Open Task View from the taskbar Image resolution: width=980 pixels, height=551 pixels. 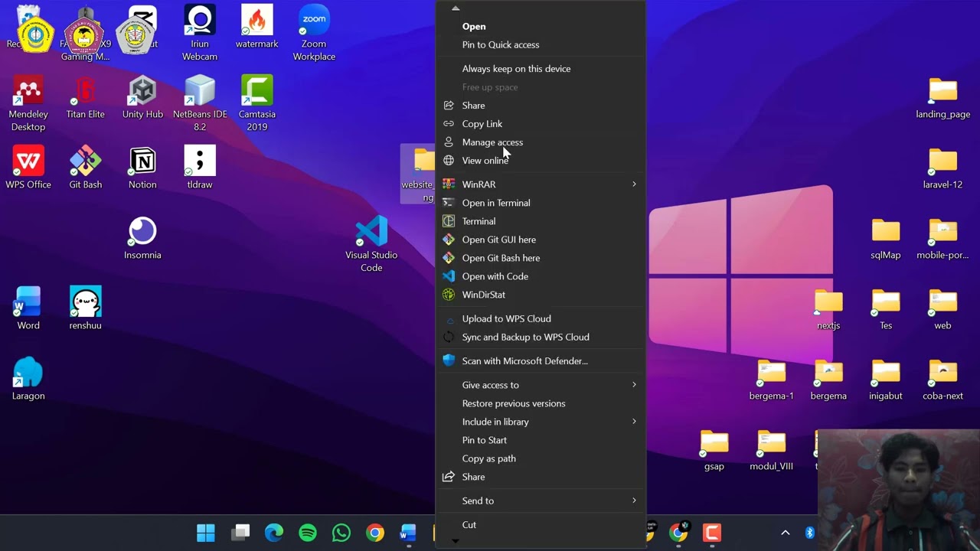(x=240, y=533)
